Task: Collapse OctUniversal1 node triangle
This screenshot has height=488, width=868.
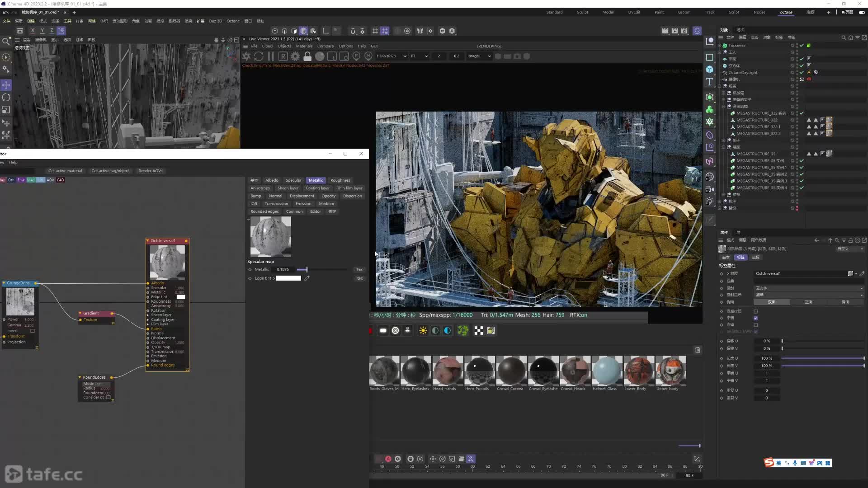Action: pos(147,241)
